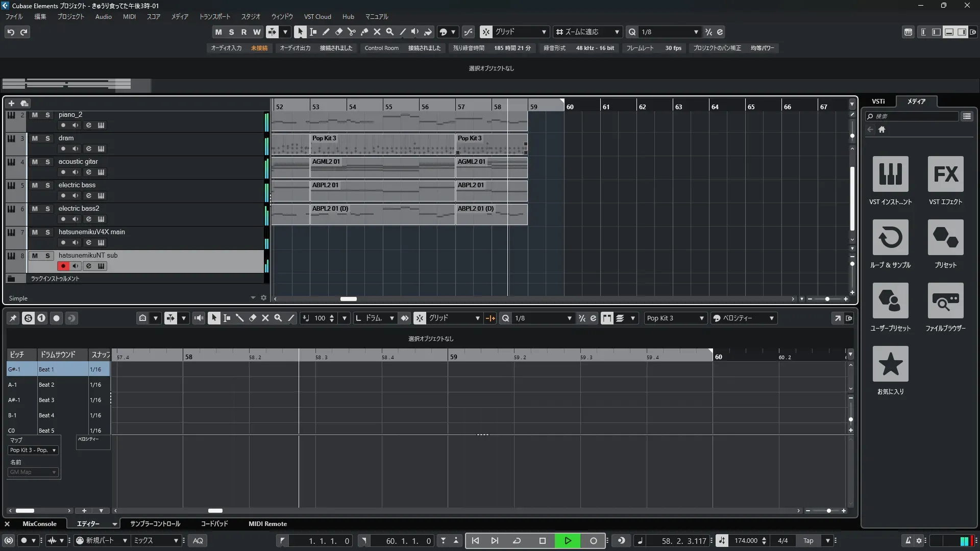980x551 pixels.
Task: Select the Glue tool in top toolbar
Action: (364, 32)
